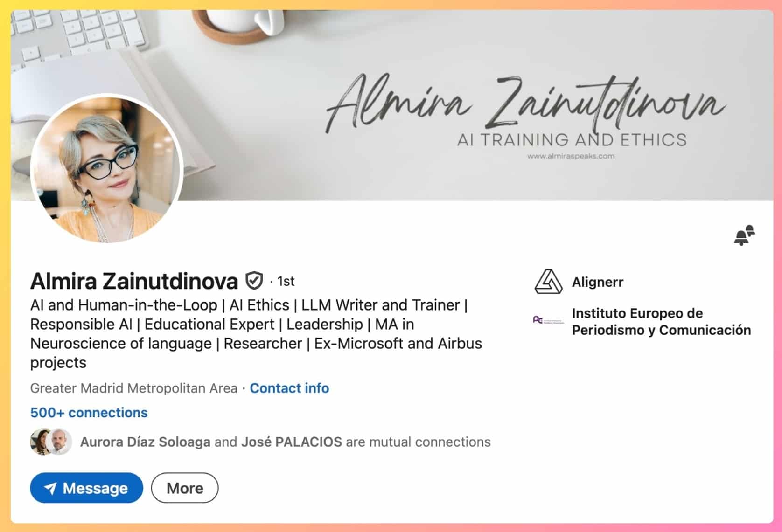Click the Alignerr company logo
Image resolution: width=782 pixels, height=532 pixels.
[x=548, y=282]
